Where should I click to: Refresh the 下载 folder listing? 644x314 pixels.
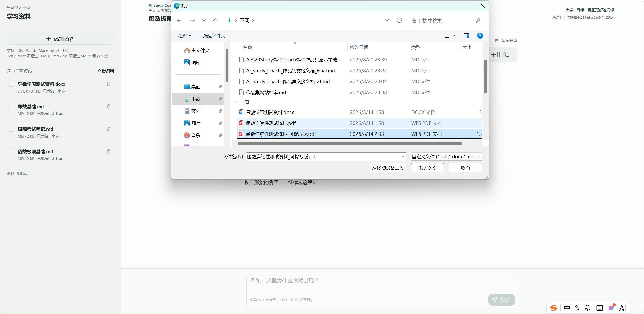pos(399,20)
